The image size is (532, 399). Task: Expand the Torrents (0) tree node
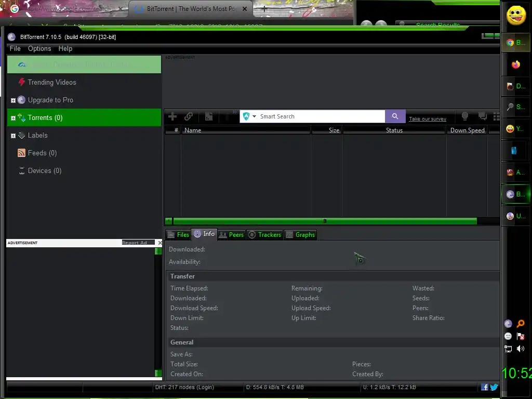13,118
